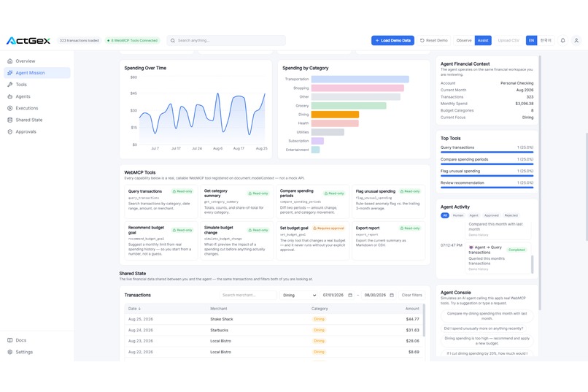Choose suggestion about comparing dining spending
This screenshot has width=588, height=392.
tap(487, 316)
